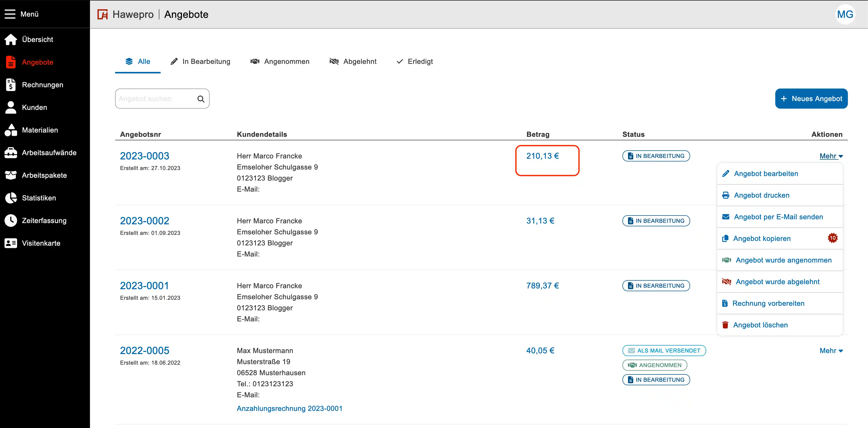The height and width of the screenshot is (428, 868).
Task: Click the Arbeitsaufwände toolbox icon
Action: pos(11,153)
